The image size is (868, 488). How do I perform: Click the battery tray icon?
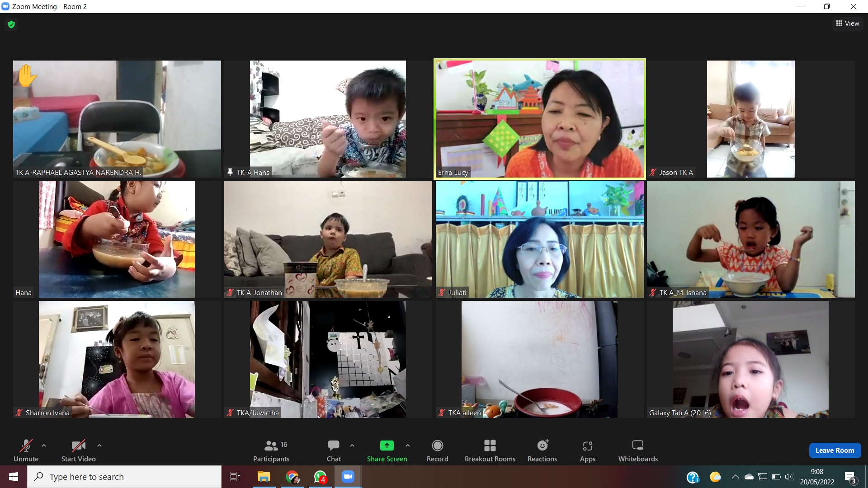[x=776, y=477]
